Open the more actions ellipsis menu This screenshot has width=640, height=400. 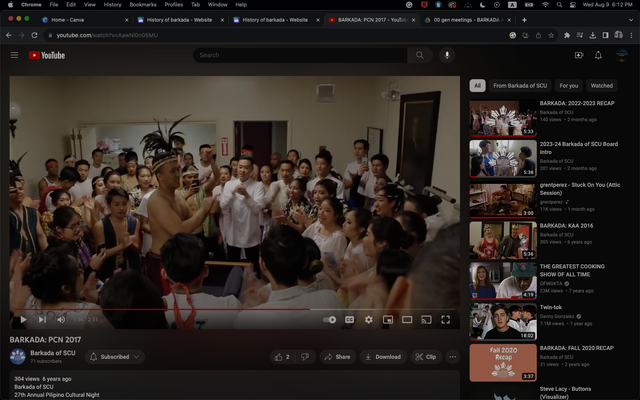pos(452,357)
